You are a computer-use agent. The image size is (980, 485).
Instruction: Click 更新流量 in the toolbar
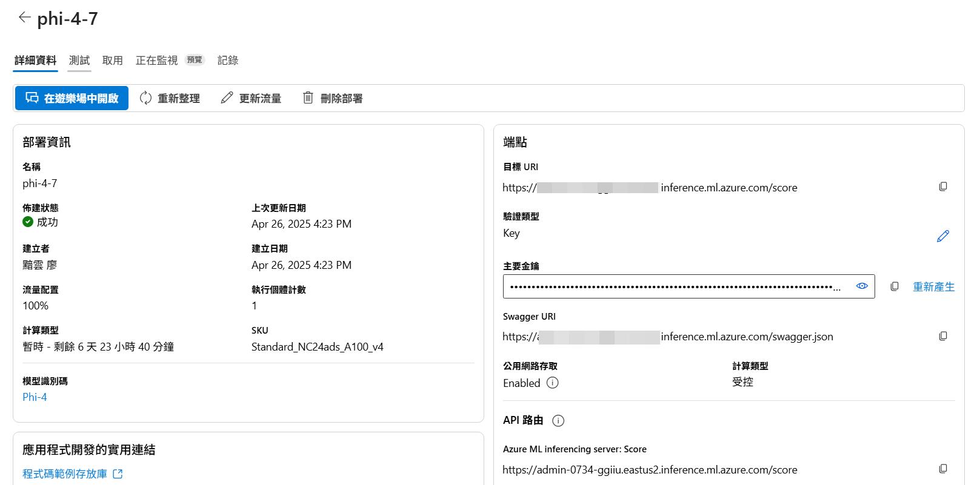click(251, 98)
